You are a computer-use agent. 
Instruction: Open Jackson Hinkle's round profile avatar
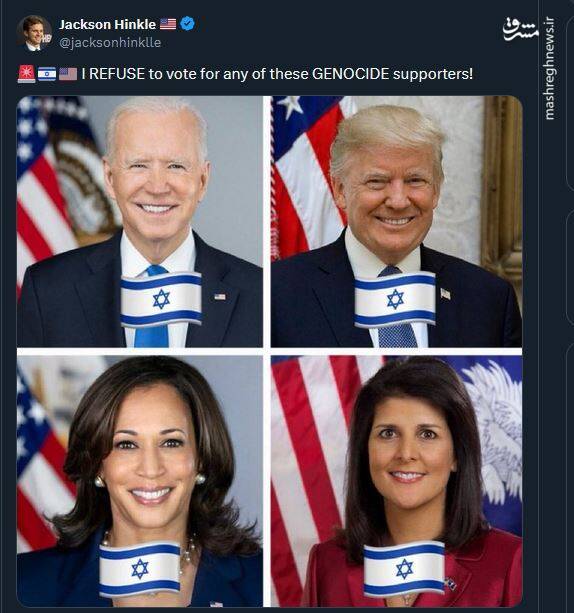pos(34,33)
